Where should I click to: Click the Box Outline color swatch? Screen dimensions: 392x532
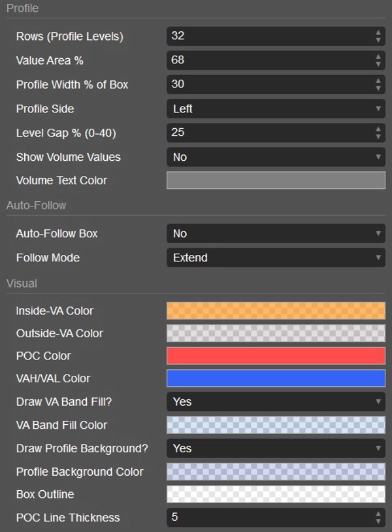(274, 494)
